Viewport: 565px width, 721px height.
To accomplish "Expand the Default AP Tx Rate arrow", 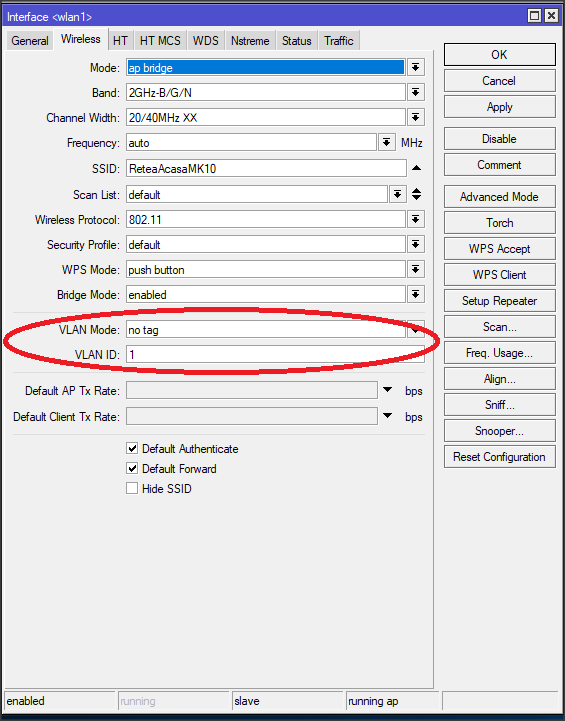I will (388, 390).
